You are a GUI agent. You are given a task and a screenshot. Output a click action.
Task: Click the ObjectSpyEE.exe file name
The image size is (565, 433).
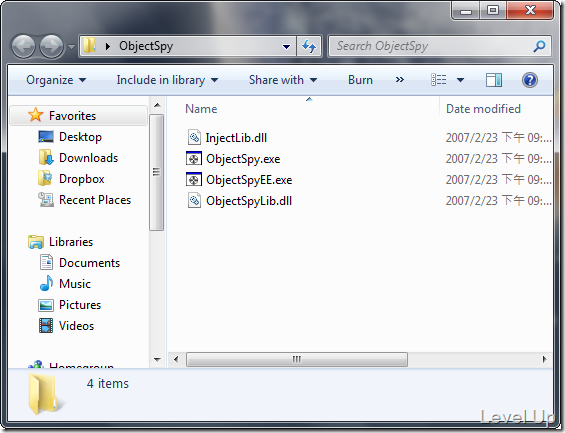249,180
